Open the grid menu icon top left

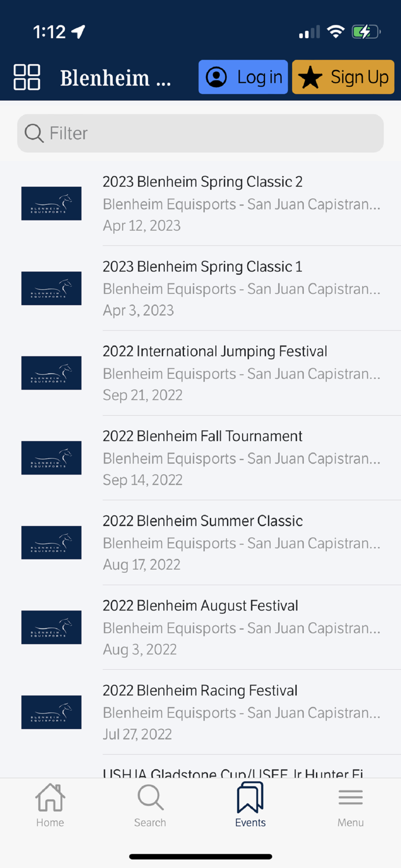[x=26, y=76]
